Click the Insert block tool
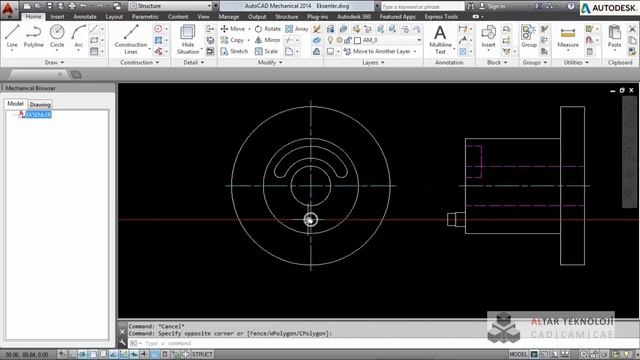The height and width of the screenshot is (360, 640). pyautogui.click(x=488, y=36)
